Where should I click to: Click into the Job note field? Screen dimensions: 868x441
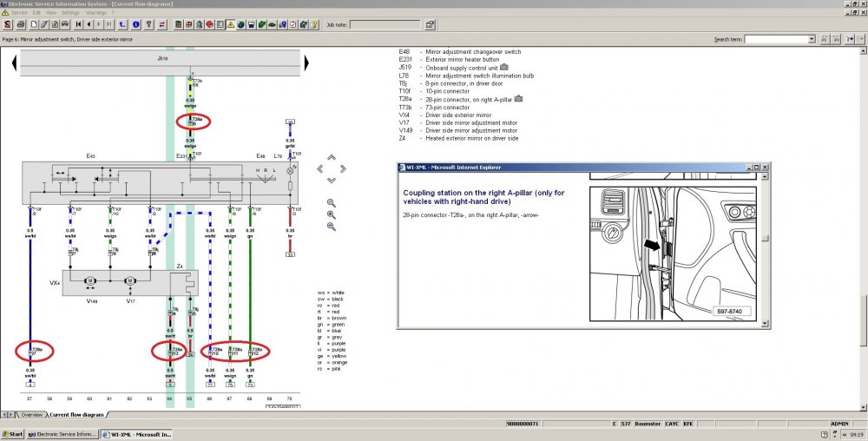[385, 24]
